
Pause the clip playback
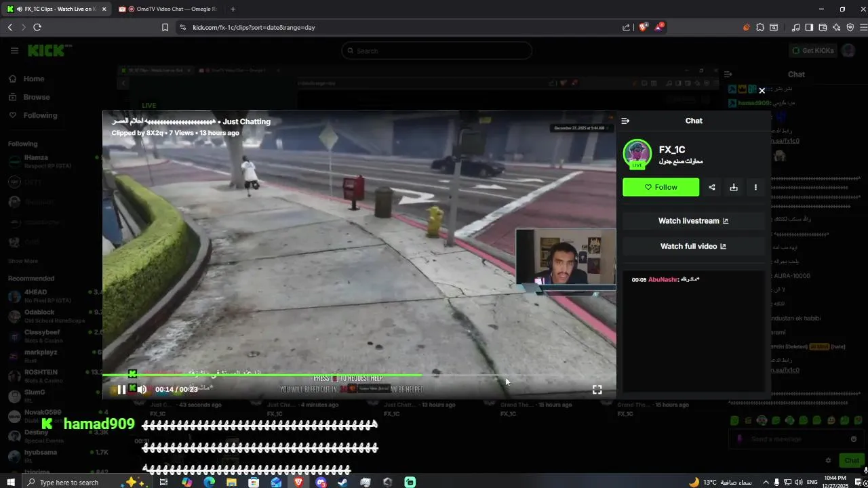pos(121,389)
